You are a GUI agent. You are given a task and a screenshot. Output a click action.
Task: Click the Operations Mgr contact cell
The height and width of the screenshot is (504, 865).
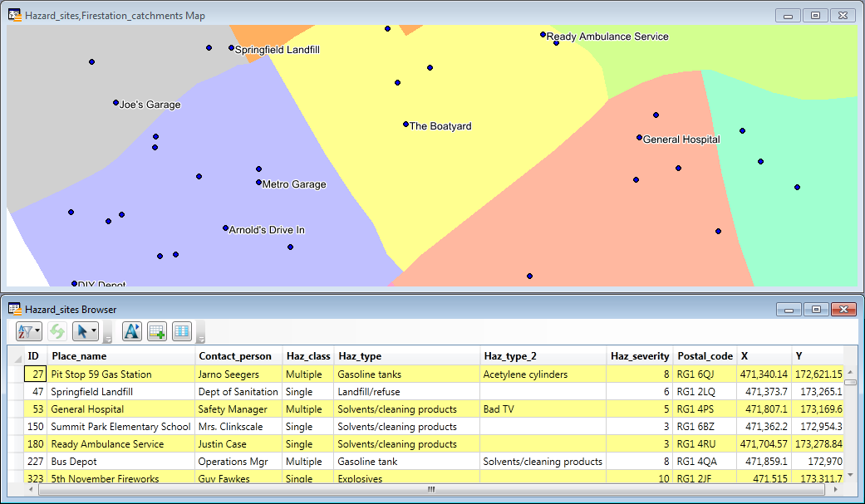click(x=238, y=462)
